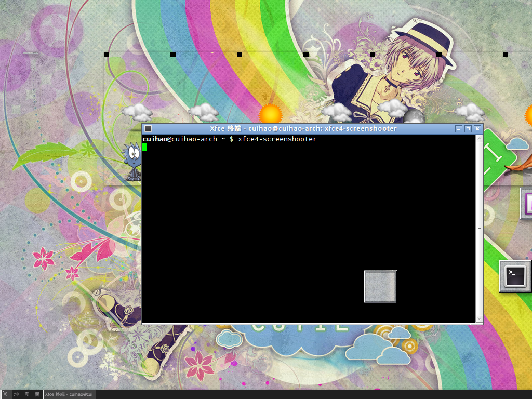Switch to workspace 震 in the panel
Image resolution: width=532 pixels, height=399 pixels.
[x=27, y=394]
